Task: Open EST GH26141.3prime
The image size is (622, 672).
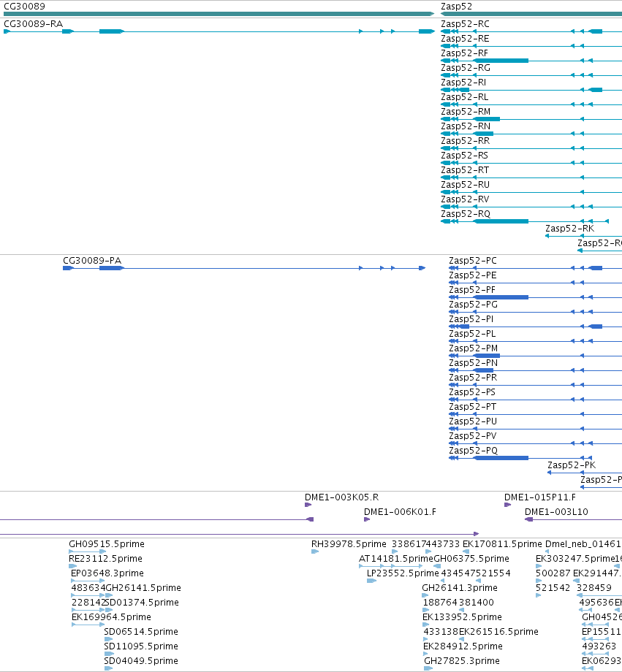Action: pyautogui.click(x=460, y=587)
